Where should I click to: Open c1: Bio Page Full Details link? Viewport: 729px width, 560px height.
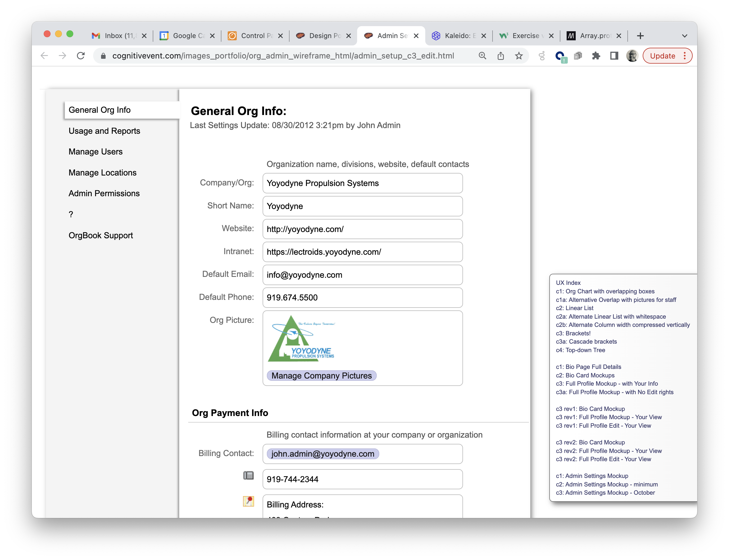pos(588,367)
